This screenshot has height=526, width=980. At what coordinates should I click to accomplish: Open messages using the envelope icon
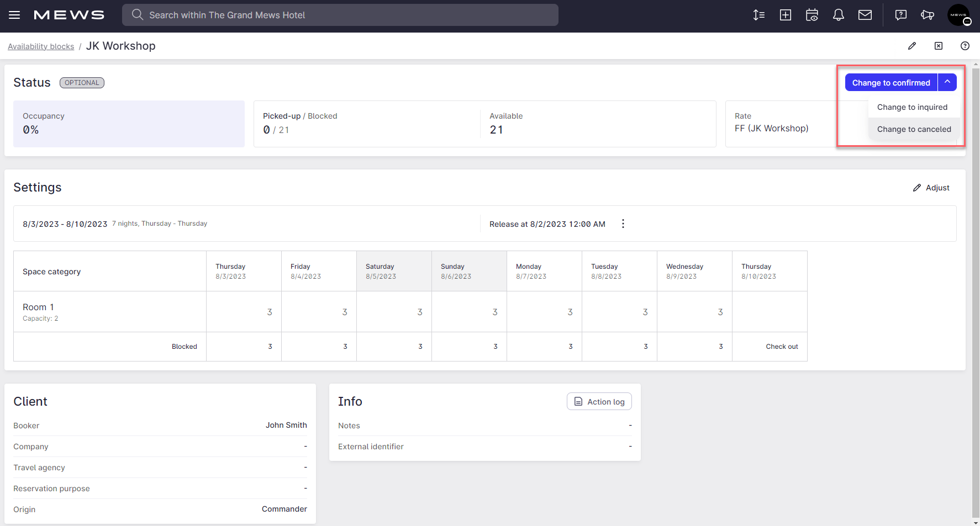(x=865, y=15)
